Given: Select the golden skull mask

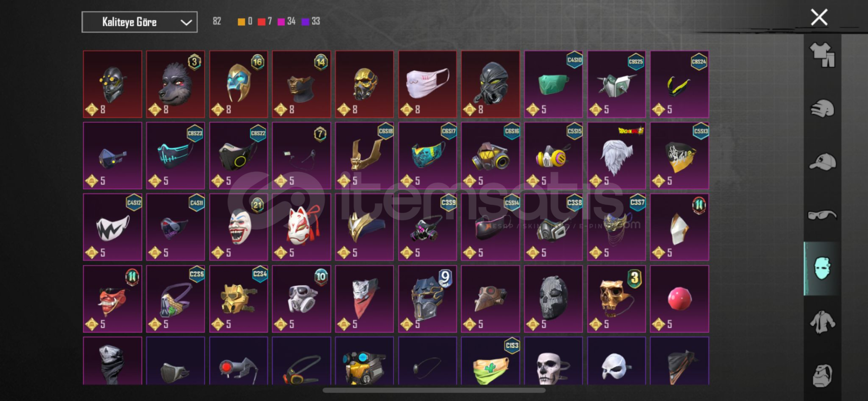Looking at the screenshot, I should click(617, 299).
